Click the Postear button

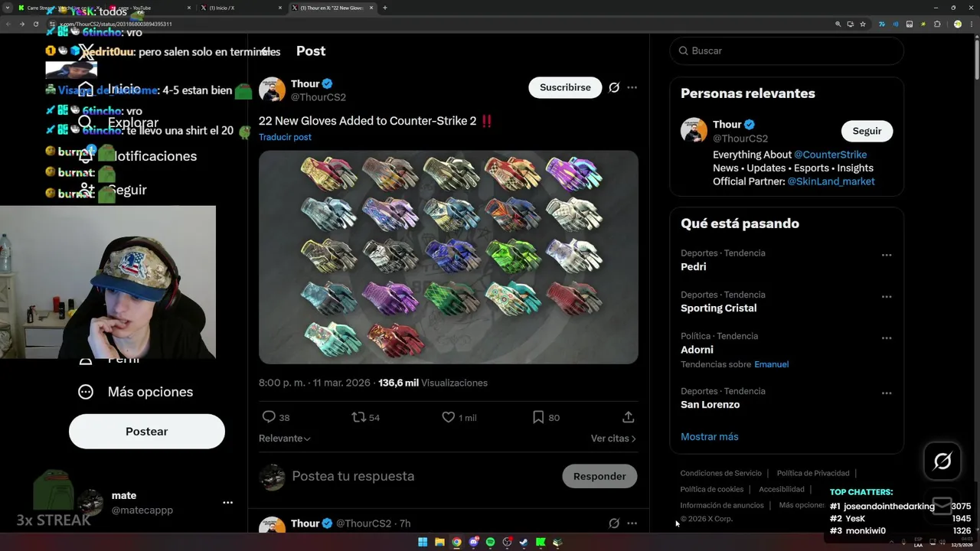point(147,432)
